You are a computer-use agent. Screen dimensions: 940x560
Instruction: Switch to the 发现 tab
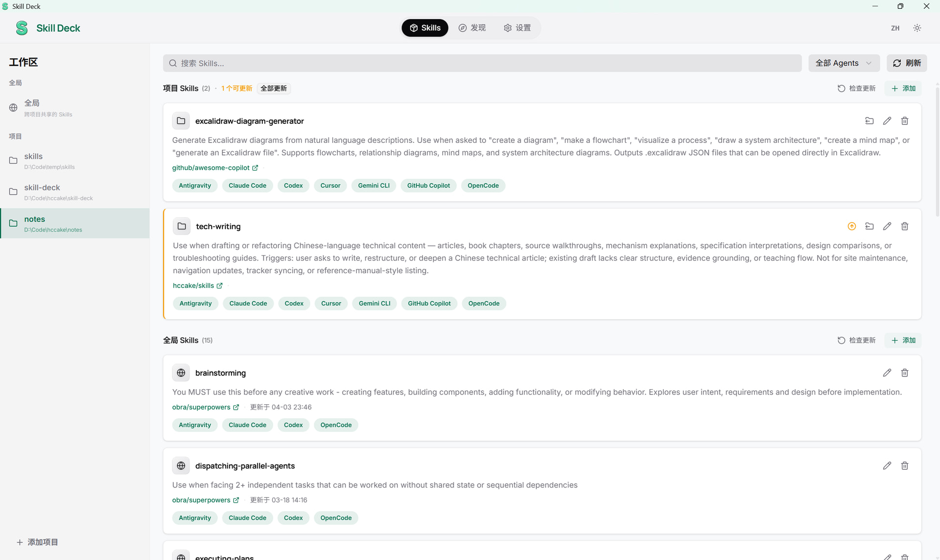(472, 28)
